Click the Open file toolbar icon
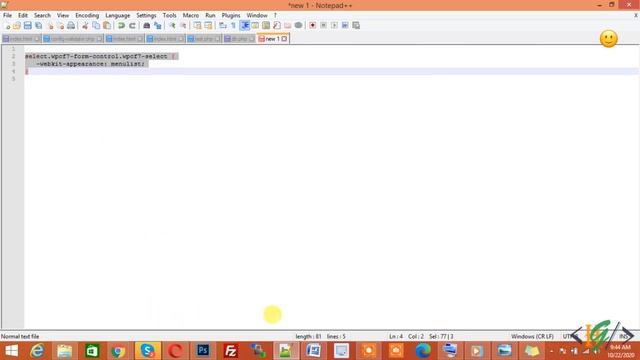Viewport: 640px width, 360px height. point(17,26)
